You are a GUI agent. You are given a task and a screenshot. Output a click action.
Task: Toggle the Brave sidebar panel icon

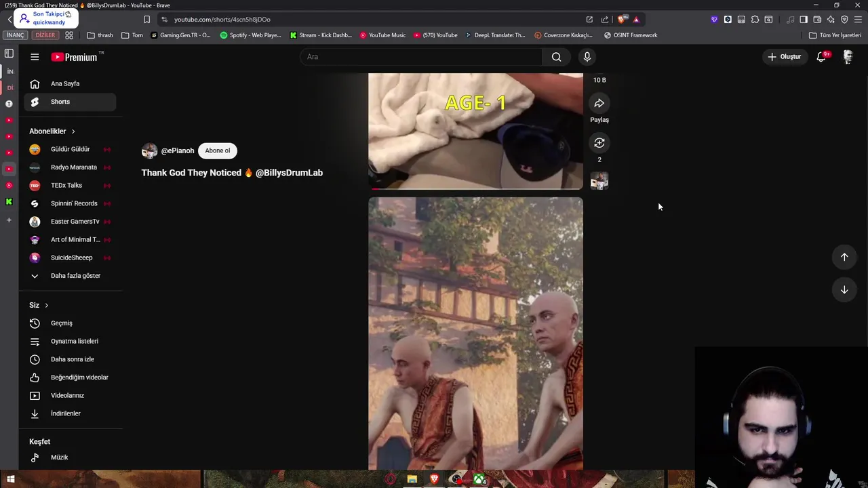(804, 20)
